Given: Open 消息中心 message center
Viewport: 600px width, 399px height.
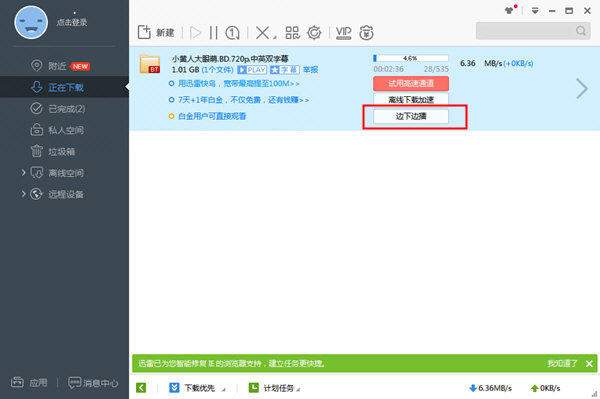Looking at the screenshot, I should click(x=93, y=383).
